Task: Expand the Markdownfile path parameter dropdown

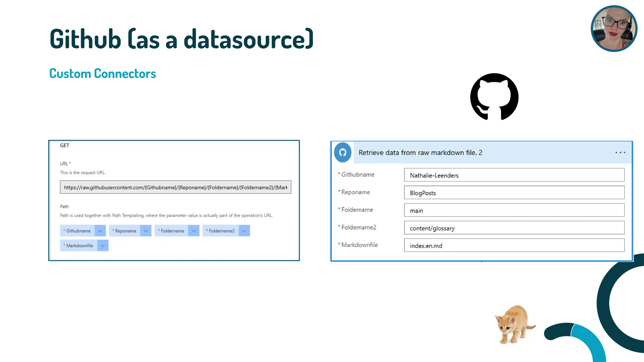Action: [x=103, y=245]
